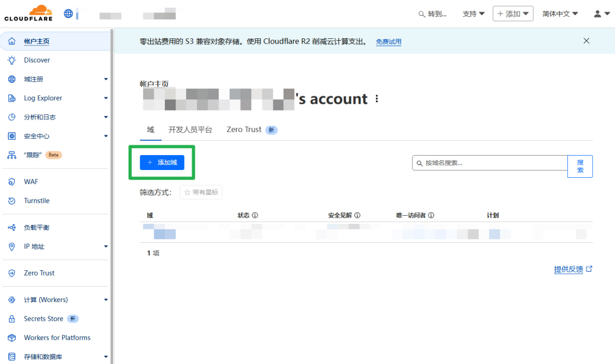Expand the 域注册 sidebar section
Image resolution: width=615 pixels, height=364 pixels.
click(x=106, y=79)
